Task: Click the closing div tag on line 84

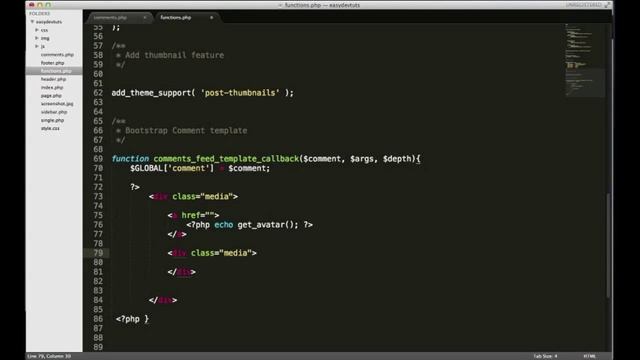Action: 163,300
